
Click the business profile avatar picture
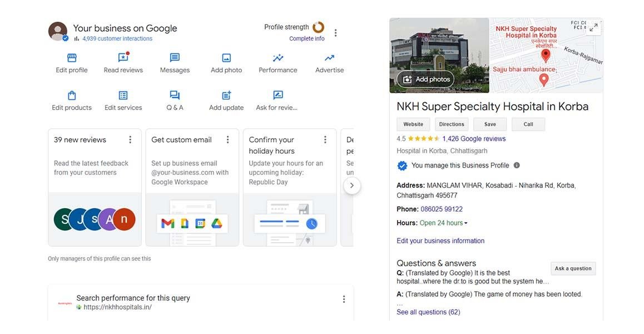(58, 32)
